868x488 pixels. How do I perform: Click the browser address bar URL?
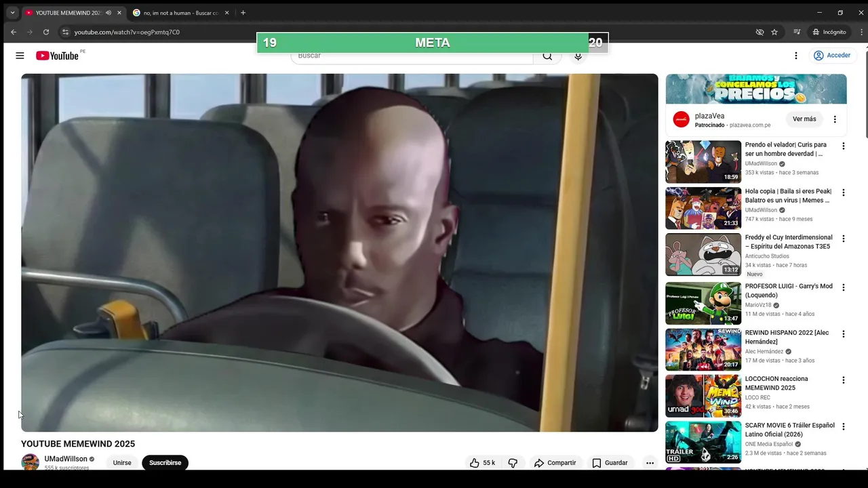(127, 32)
